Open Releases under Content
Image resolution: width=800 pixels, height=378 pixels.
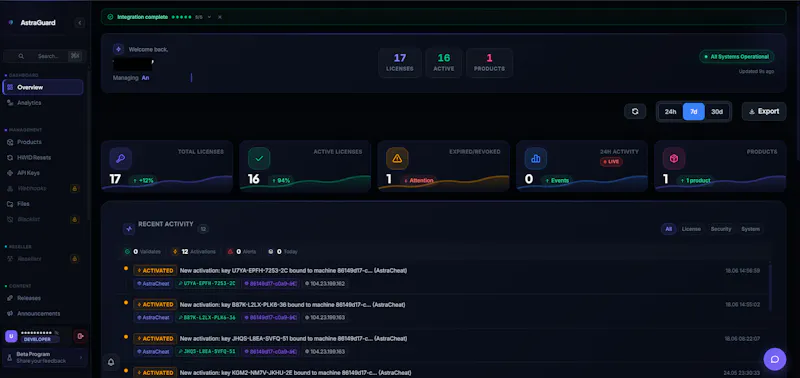pyautogui.click(x=43, y=298)
